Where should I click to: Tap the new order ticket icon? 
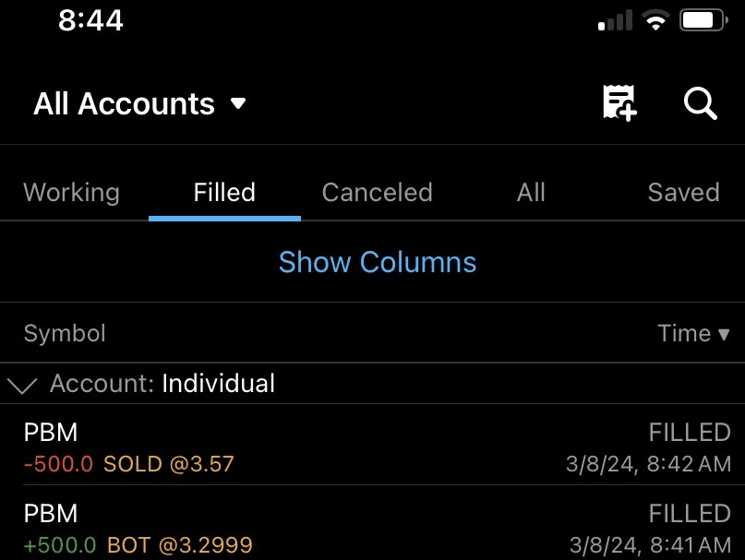click(x=619, y=103)
